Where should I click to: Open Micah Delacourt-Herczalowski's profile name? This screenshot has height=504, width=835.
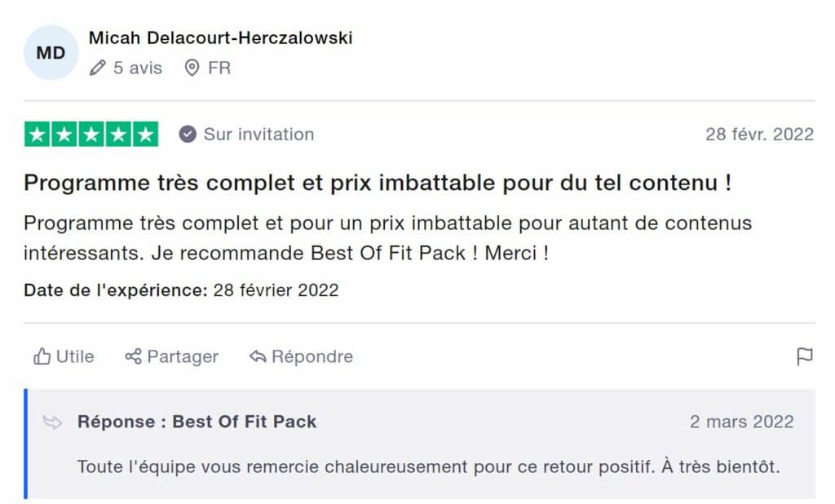tap(220, 38)
